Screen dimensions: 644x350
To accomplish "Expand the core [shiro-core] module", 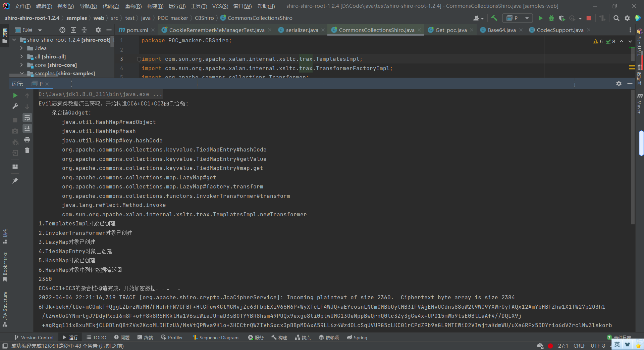I will point(21,65).
